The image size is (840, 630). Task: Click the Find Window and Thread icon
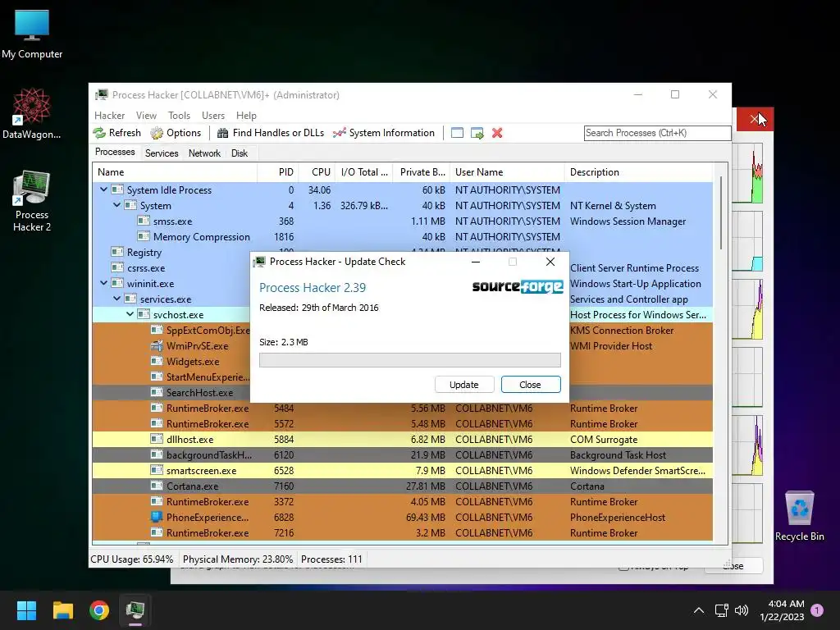(477, 133)
